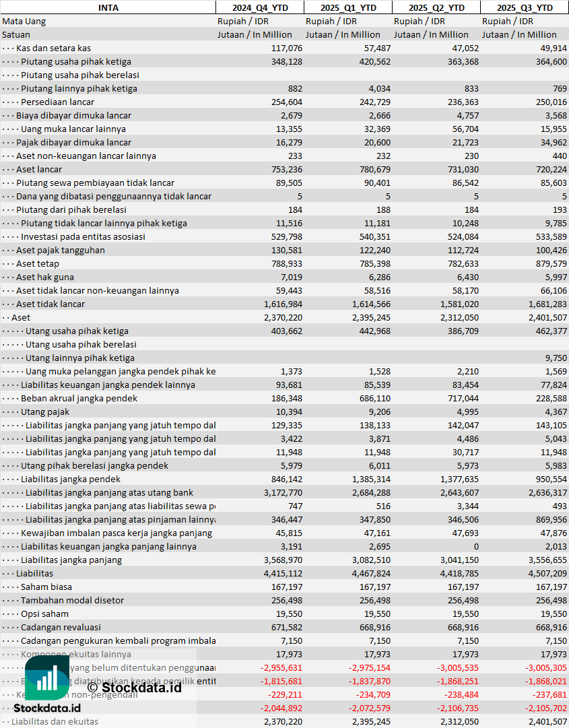The width and height of the screenshot is (569, 728).
Task: Click bank loan value 3,172,770
Action: (283, 492)
